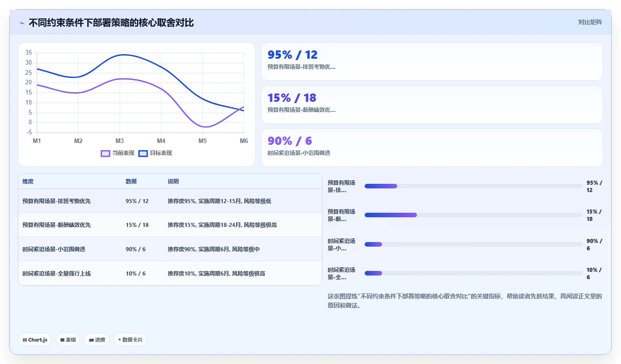The width and height of the screenshot is (621, 364).
Task: Click the Chart.js tag at the bottom
Action: 35,340
